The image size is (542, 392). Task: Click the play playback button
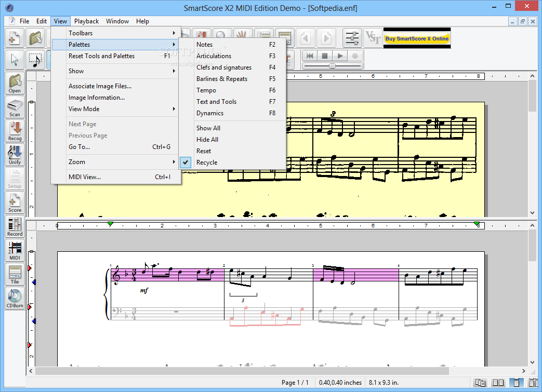340,56
